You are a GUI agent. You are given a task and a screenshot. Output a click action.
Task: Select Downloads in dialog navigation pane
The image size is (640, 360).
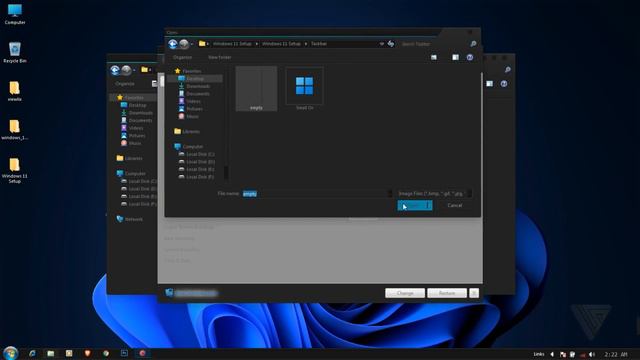pyautogui.click(x=194, y=86)
